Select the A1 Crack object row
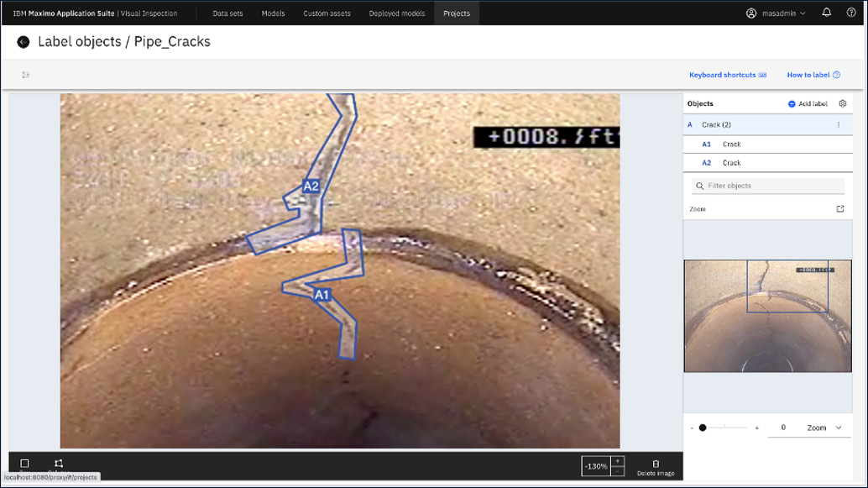 point(768,144)
